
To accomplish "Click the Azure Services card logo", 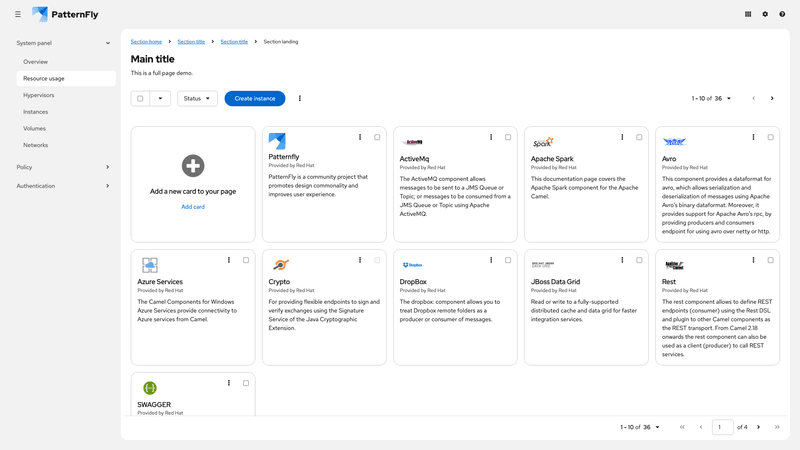I will [149, 265].
